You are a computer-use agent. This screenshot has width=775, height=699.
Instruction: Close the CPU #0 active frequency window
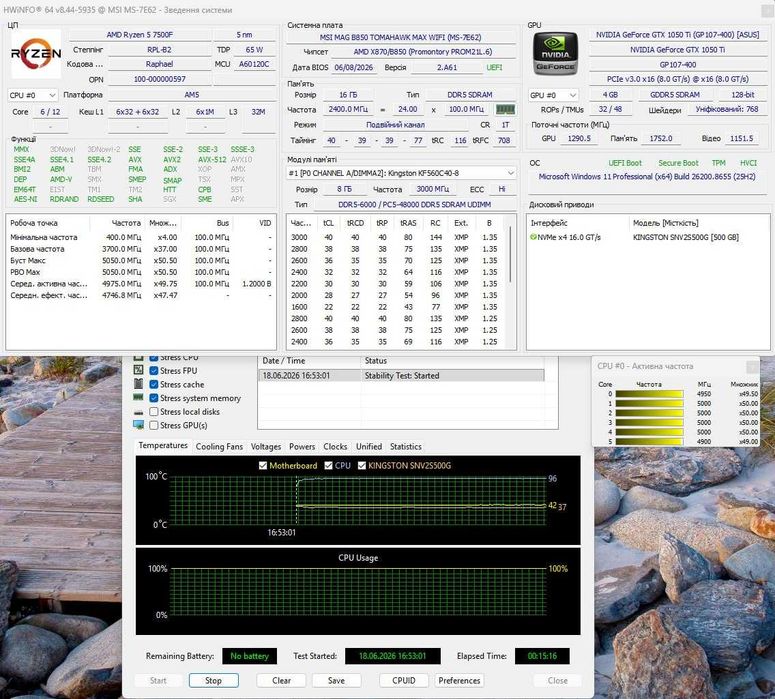752,366
